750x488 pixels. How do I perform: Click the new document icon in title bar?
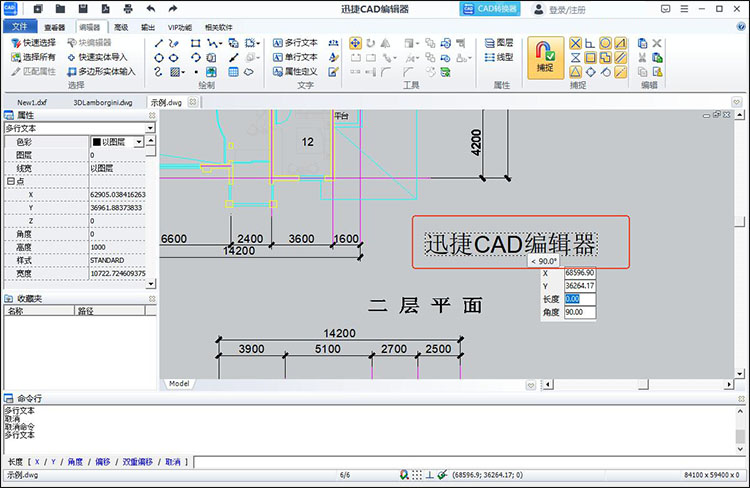click(38, 9)
